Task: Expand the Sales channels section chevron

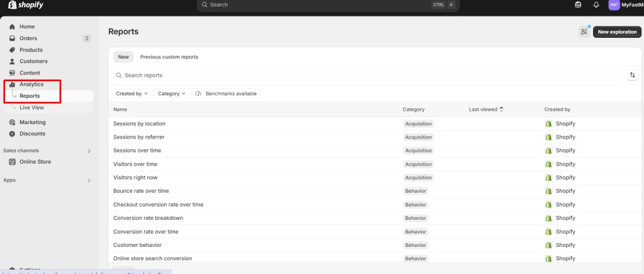Action: click(89, 151)
